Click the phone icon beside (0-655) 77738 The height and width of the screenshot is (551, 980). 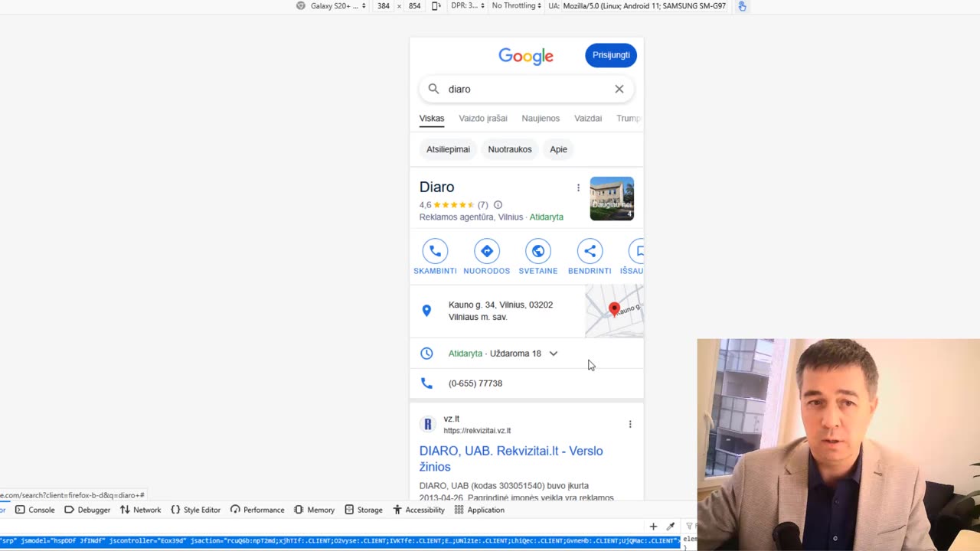point(426,383)
